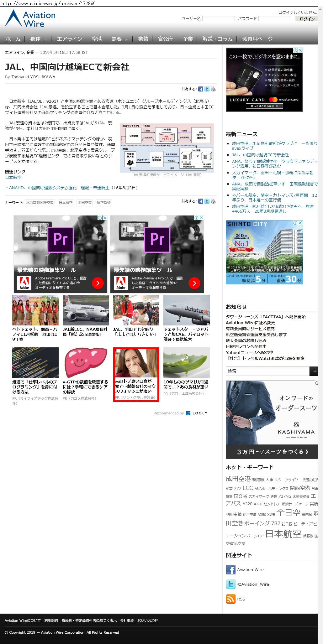Open Jetstar pilot training thumbnail

[x=187, y=310]
